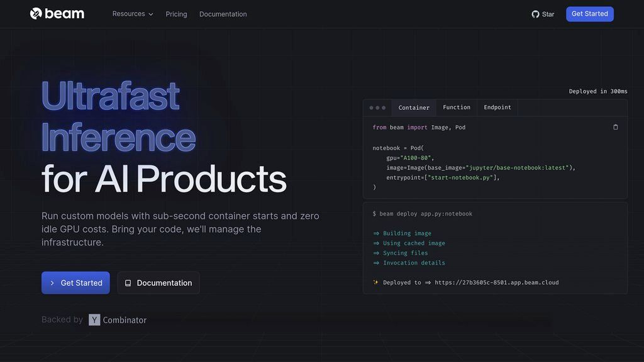This screenshot has height=362, width=644.
Task: Click the "Invocation details" log line
Action: [x=409, y=263]
